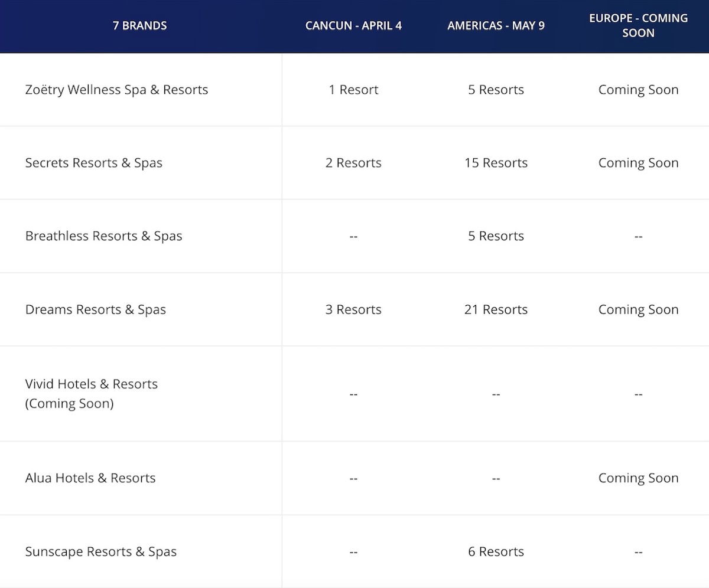This screenshot has width=709, height=588.
Task: Click the '15 Resorts' cell
Action: [496, 163]
